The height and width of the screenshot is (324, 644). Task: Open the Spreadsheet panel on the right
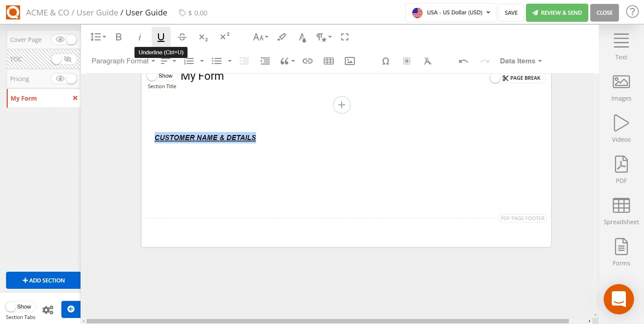coord(621,210)
